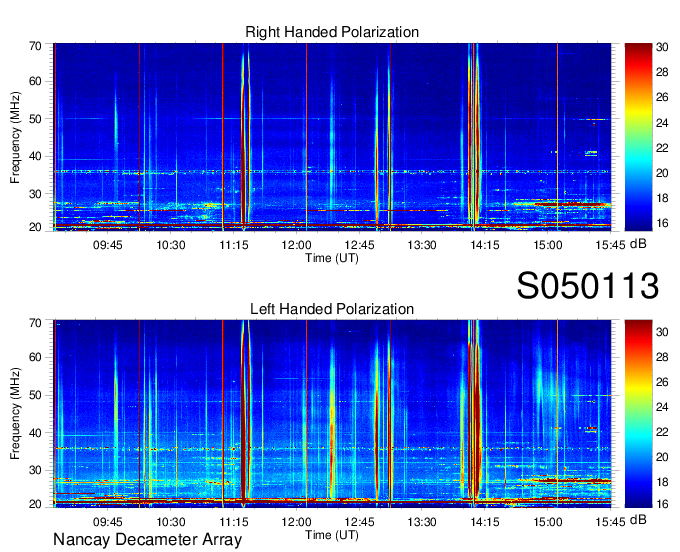Click the 16 label on Left Handed color bar

point(662,504)
